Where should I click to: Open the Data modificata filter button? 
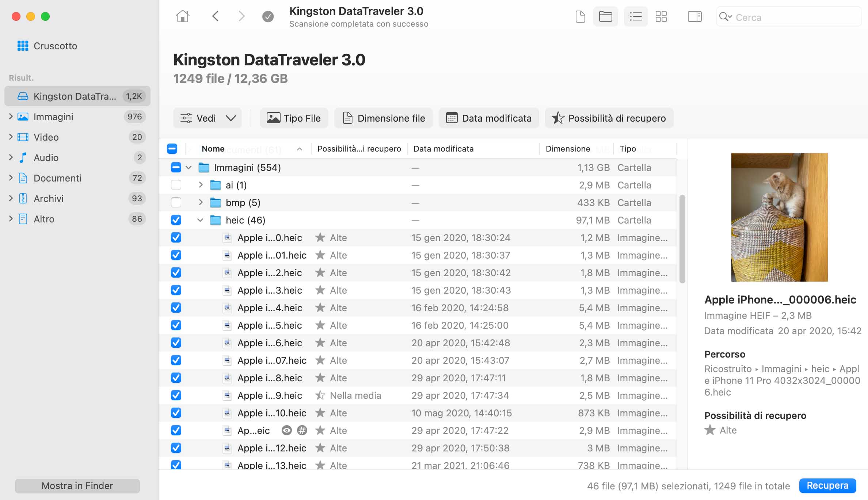click(489, 118)
